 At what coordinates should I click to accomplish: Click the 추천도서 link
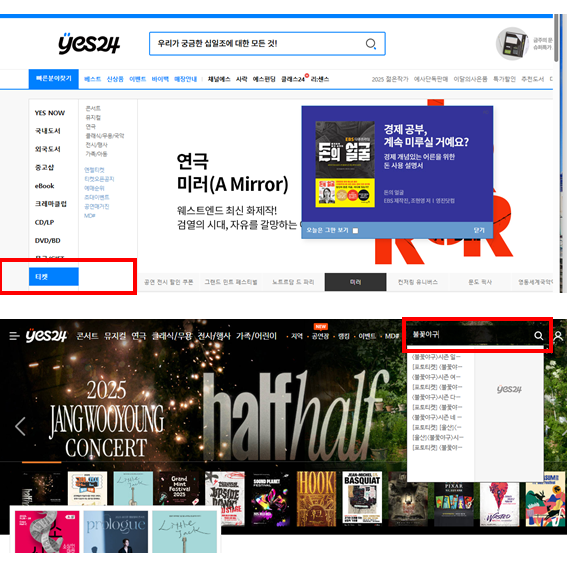click(532, 79)
